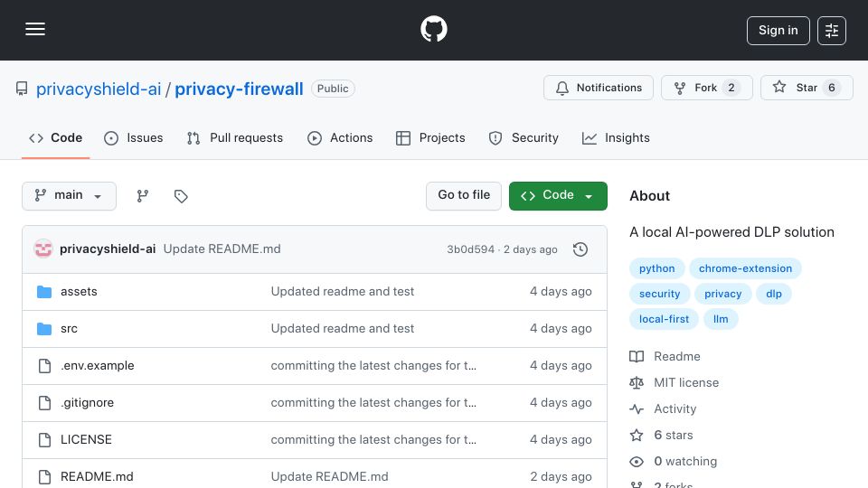Switch to the Code tab
The width and height of the screenshot is (868, 488).
click(55, 137)
